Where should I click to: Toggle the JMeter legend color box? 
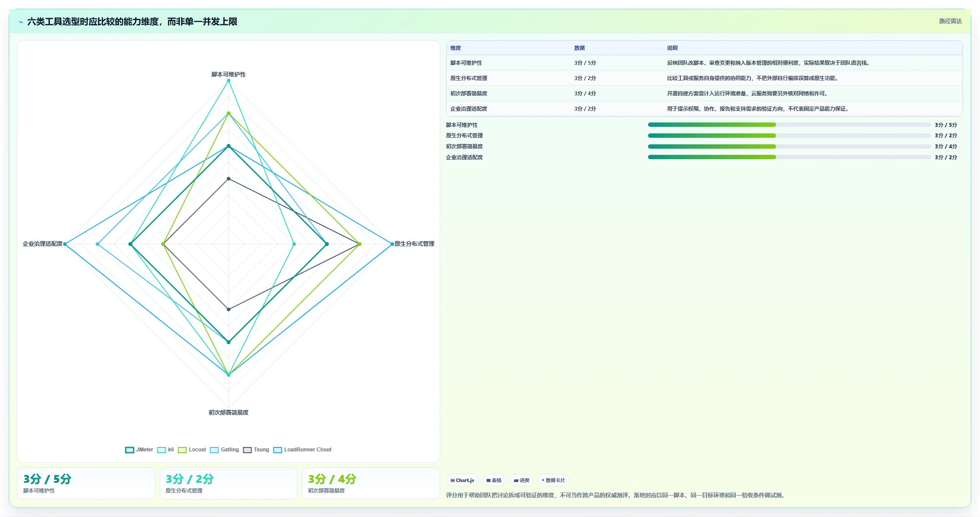tap(129, 450)
